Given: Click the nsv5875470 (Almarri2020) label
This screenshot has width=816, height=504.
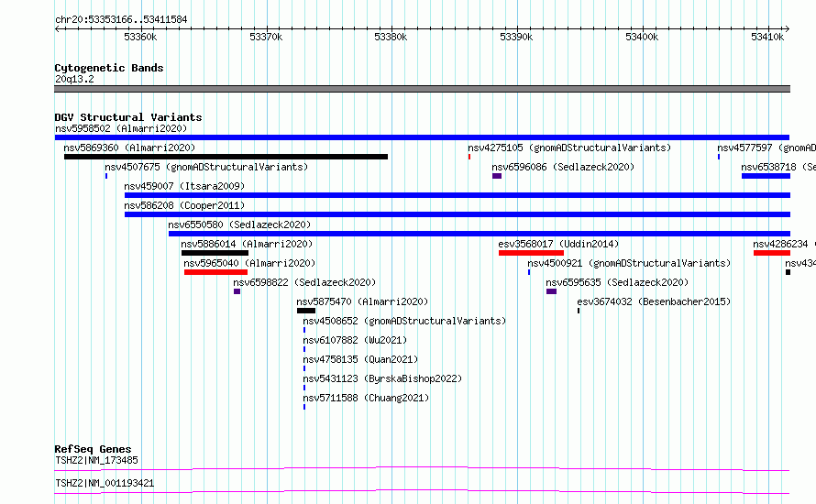Looking at the screenshot, I should coord(362,301).
